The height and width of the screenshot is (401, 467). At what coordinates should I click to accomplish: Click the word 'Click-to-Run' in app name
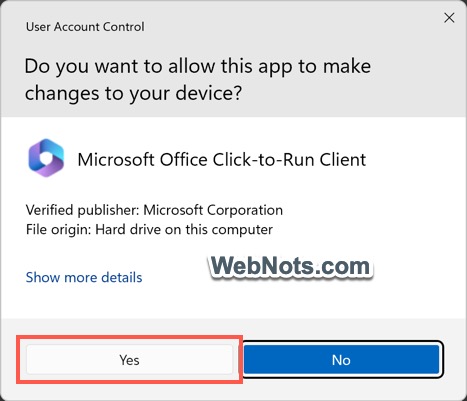264,159
